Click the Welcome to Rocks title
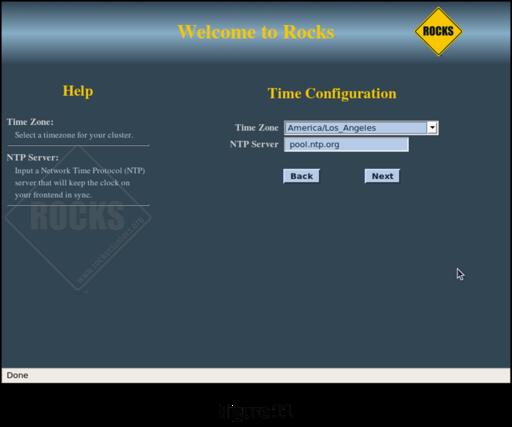The height and width of the screenshot is (427, 512). tap(256, 32)
